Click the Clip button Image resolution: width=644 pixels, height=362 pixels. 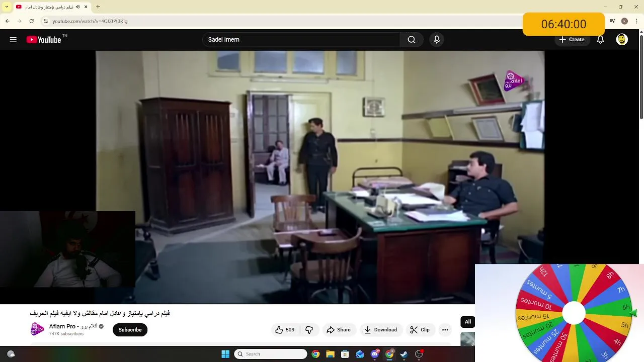(x=420, y=330)
